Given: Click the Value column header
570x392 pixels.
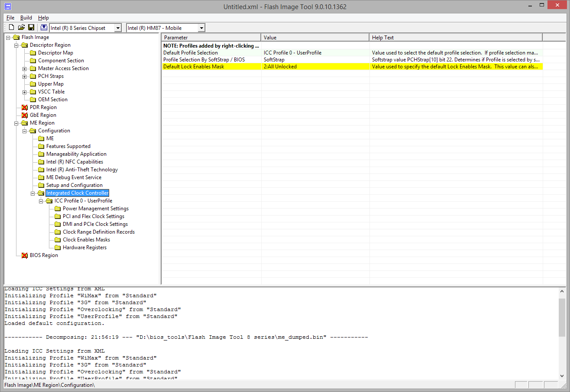Looking at the screenshot, I should [x=315, y=38].
